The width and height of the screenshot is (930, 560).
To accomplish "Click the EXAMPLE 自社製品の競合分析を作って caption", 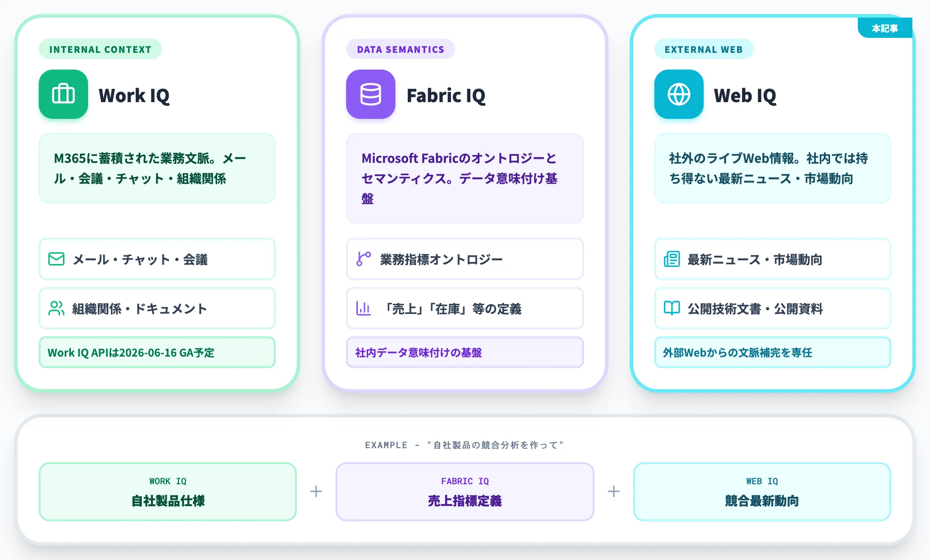I will 465,445.
